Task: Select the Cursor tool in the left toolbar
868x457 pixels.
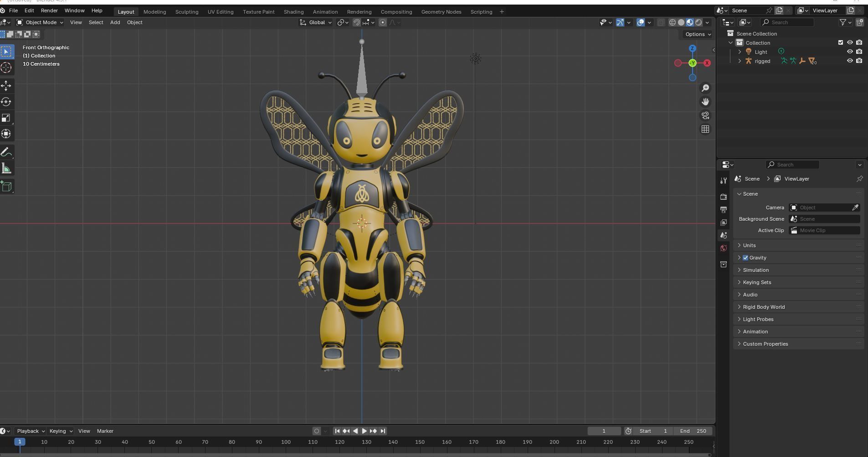Action: (6, 68)
